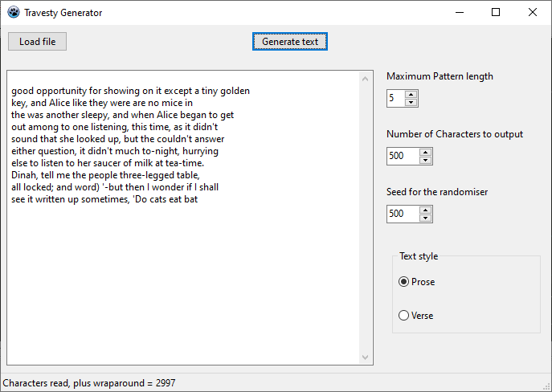552x392 pixels.
Task: Click inside the Maximum Pattern length field
Action: tap(395, 98)
